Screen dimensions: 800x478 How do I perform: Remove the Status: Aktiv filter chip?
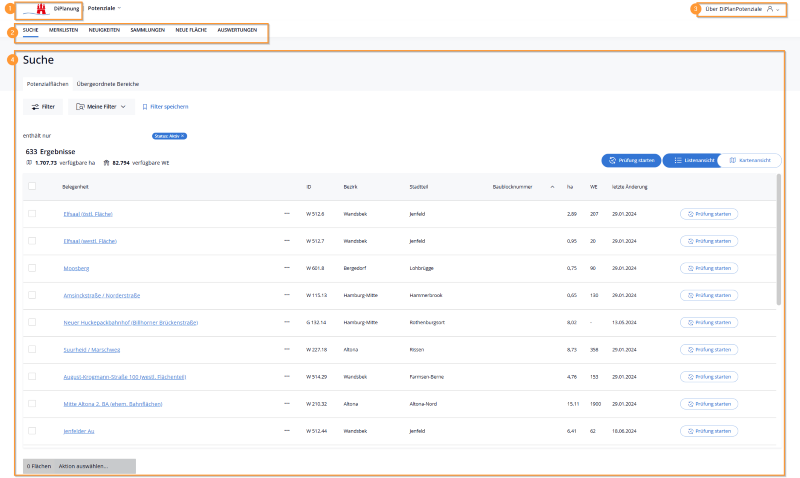point(184,135)
